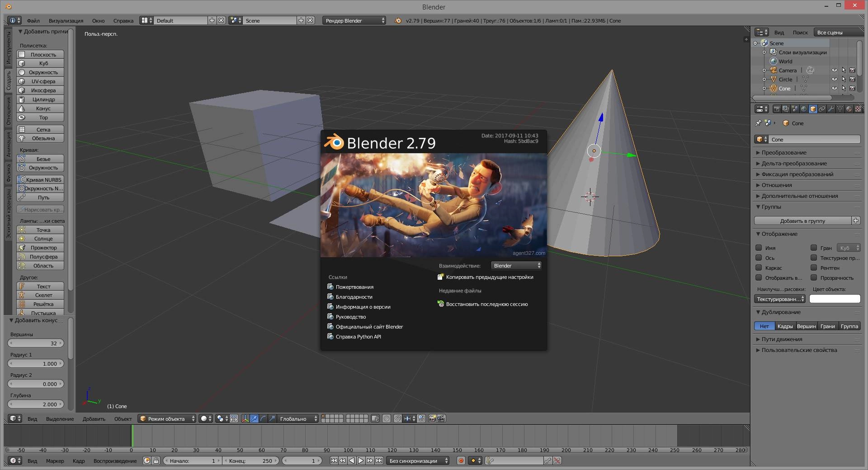
Task: Open the Scene properties tab icon
Action: coord(795,109)
